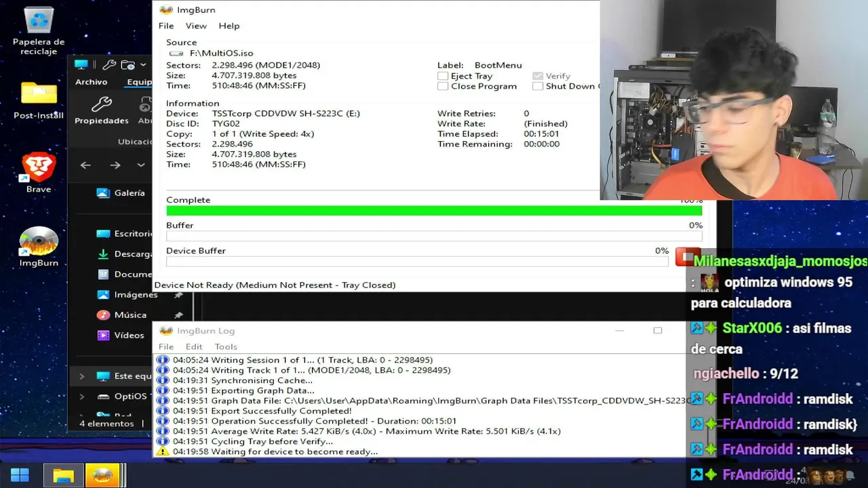Click the Time Elapsed value 00:15:01
Screen dimensions: 868x488
pos(542,134)
